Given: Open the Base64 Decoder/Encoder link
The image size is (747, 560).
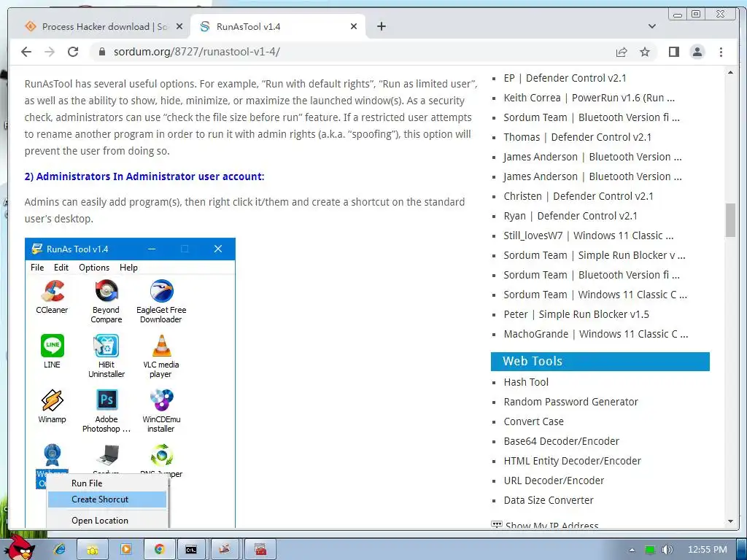Looking at the screenshot, I should (562, 441).
